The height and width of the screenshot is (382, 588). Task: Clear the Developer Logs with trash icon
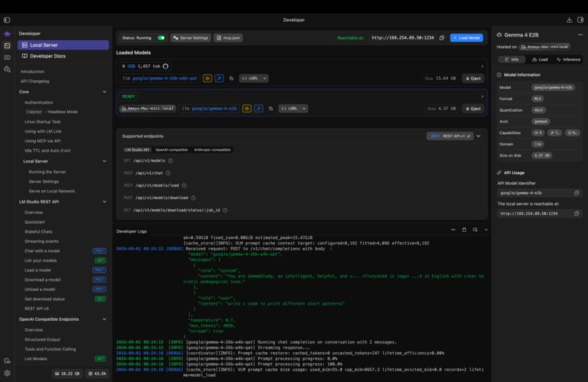point(464,230)
